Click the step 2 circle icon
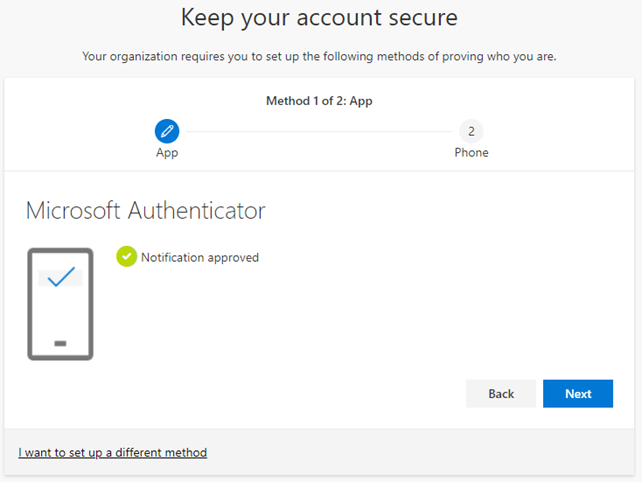This screenshot has width=642, height=482. 471,131
